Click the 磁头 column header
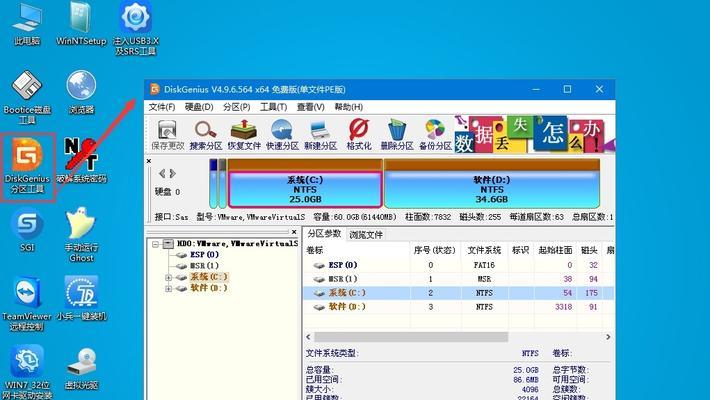The height and width of the screenshot is (400, 710). [x=589, y=250]
